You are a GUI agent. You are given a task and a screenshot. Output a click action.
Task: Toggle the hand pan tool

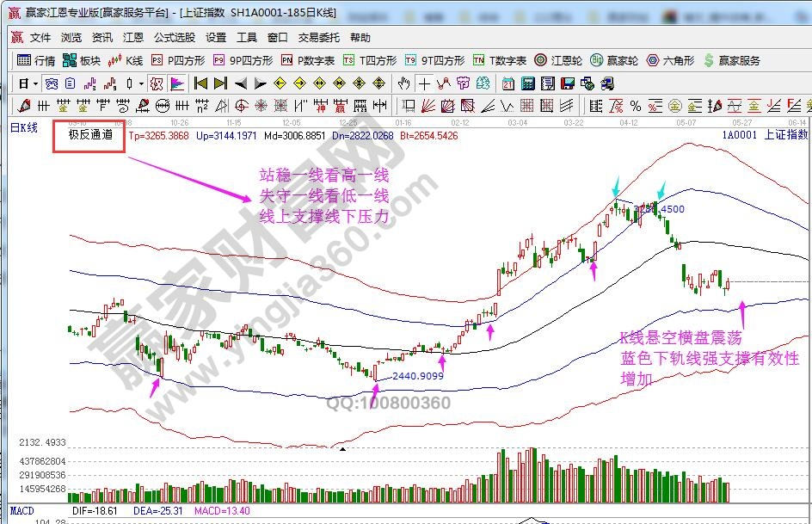(403, 83)
